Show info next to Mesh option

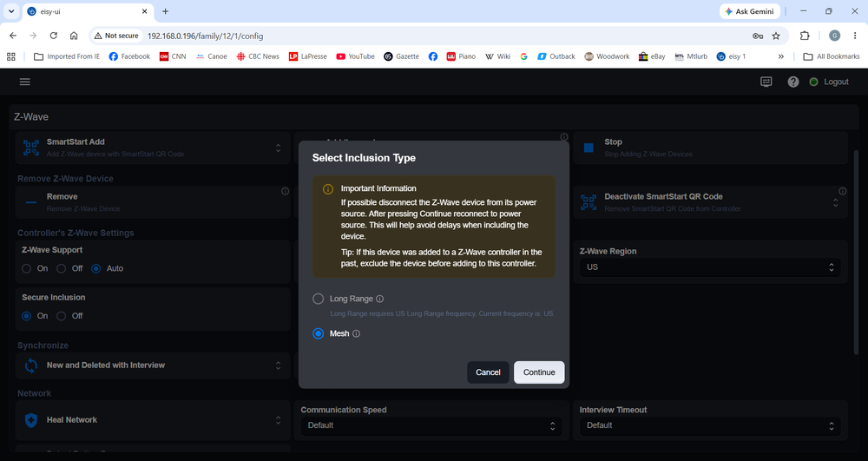tap(356, 333)
